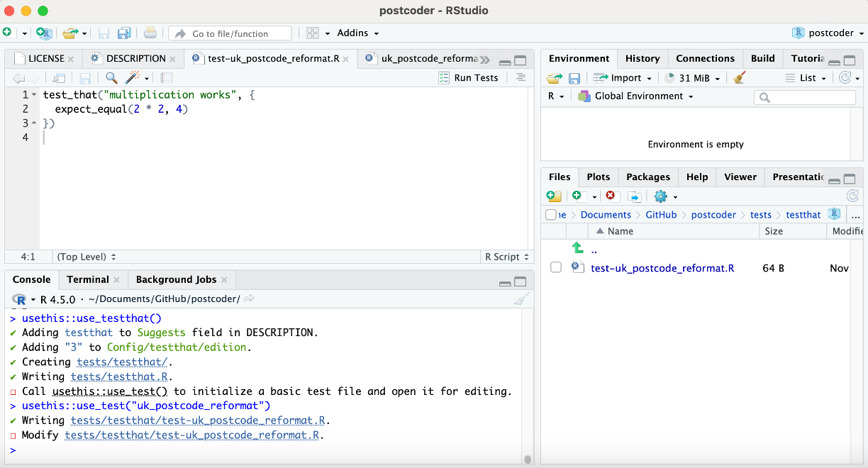This screenshot has width=868, height=468.
Task: Click the Open File folder icon
Action: tap(69, 33)
